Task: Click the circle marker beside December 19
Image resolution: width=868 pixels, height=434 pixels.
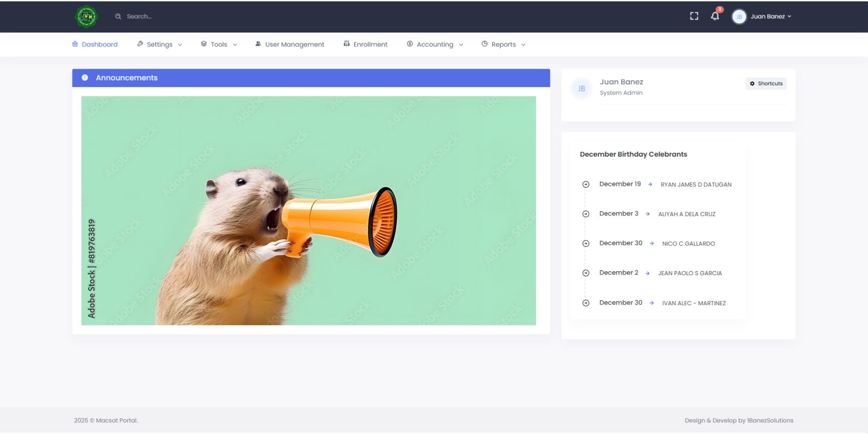Action: tap(586, 184)
